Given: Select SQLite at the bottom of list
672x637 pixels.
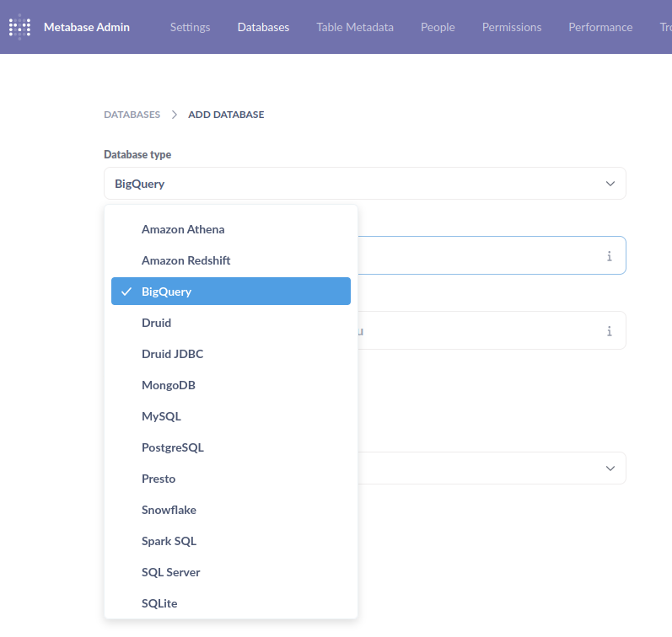Looking at the screenshot, I should (x=231, y=603).
